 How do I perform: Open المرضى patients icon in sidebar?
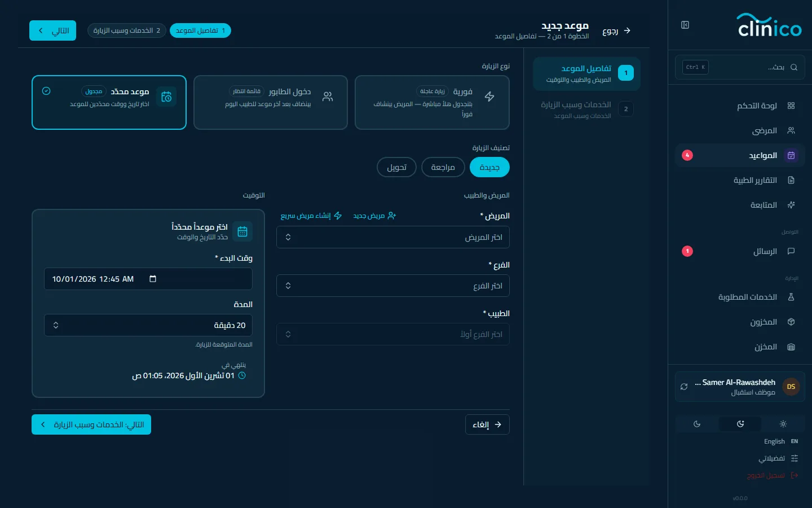click(x=791, y=130)
